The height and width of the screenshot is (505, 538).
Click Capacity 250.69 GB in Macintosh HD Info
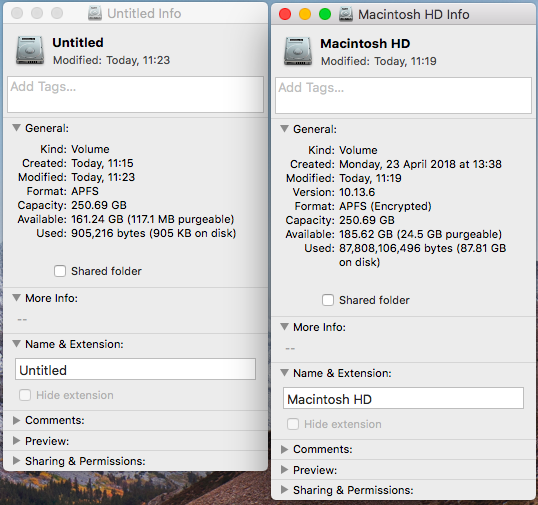pyautogui.click(x=367, y=220)
